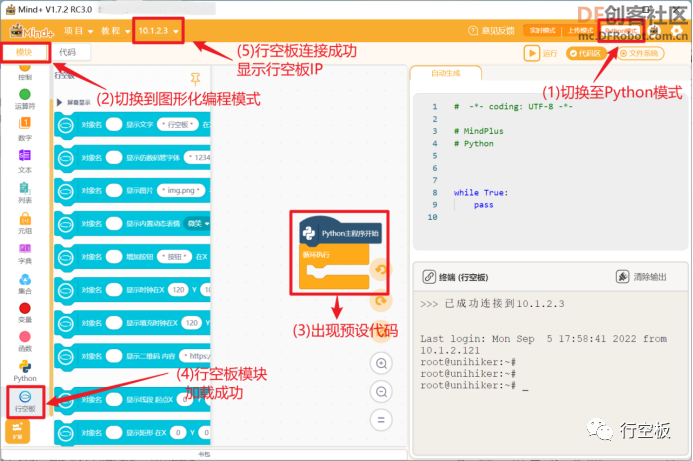
Task: Select the 自动生成 auto-generated code tab
Action: [x=446, y=73]
